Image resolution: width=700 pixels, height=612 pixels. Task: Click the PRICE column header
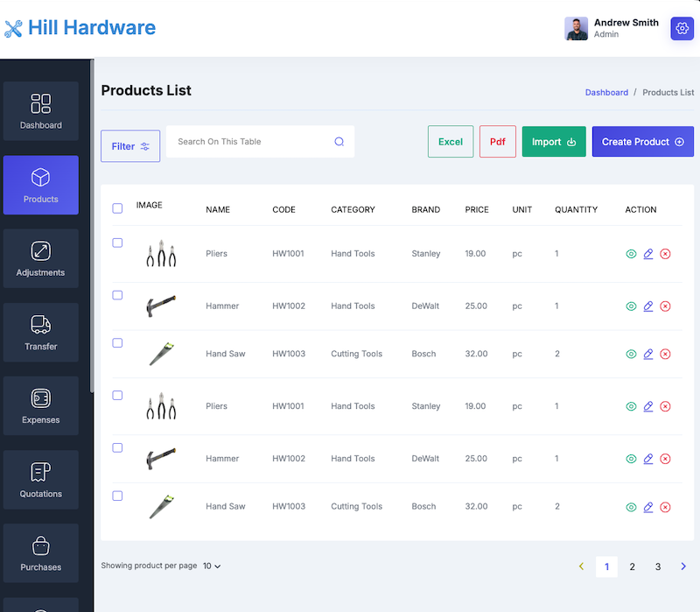pyautogui.click(x=477, y=209)
